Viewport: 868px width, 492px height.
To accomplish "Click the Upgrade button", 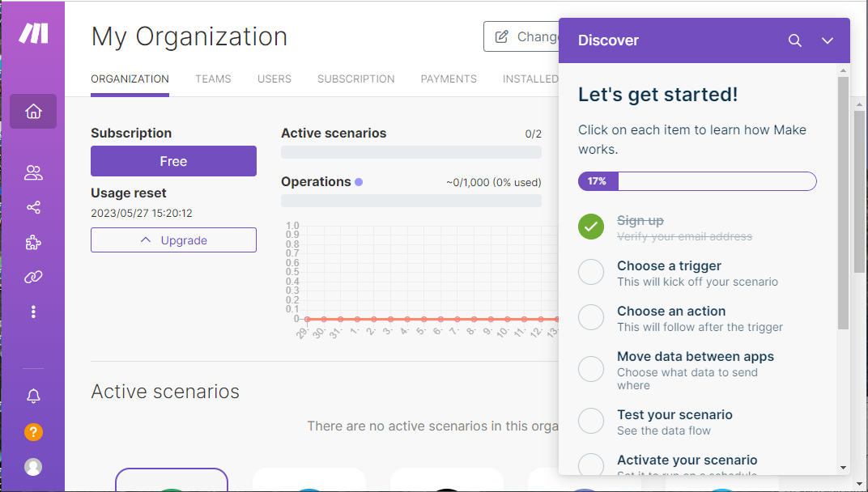I will 173,240.
